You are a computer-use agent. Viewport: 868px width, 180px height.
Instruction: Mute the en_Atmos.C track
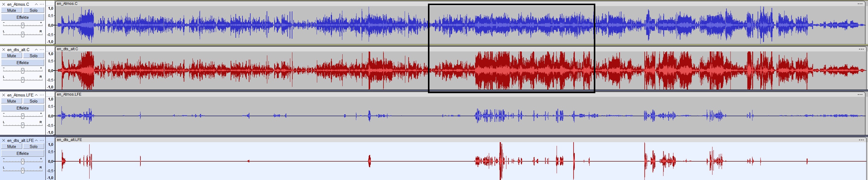coord(12,11)
